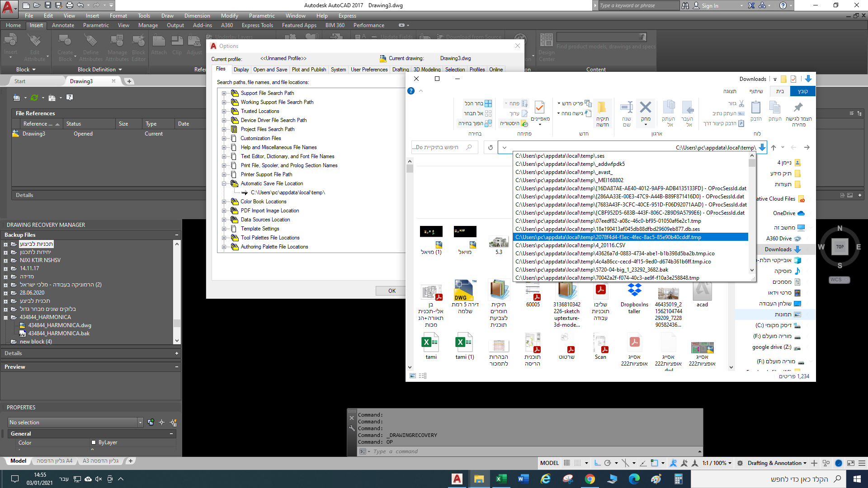Toggle polar tracking in status bar

608,463
